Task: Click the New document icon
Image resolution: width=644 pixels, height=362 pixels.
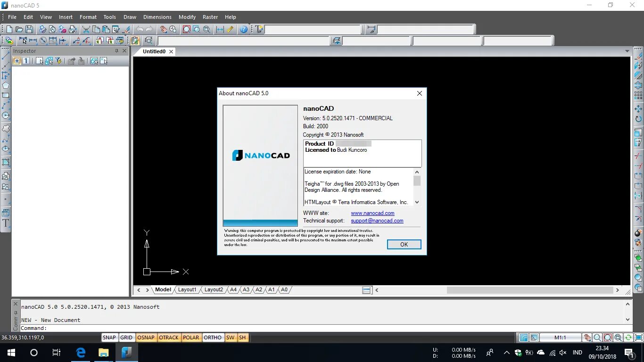Action: [x=9, y=29]
